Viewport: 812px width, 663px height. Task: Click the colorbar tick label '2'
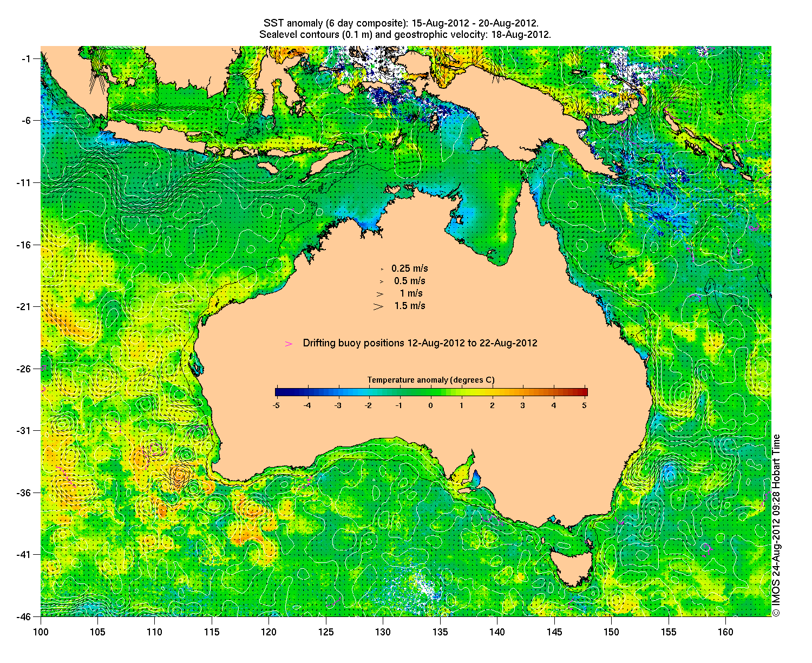click(492, 405)
